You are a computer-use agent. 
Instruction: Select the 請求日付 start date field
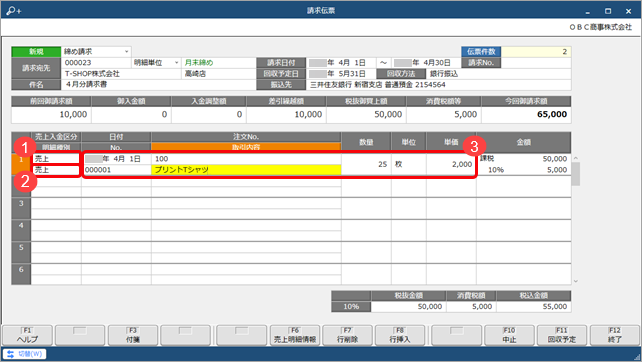click(x=341, y=63)
